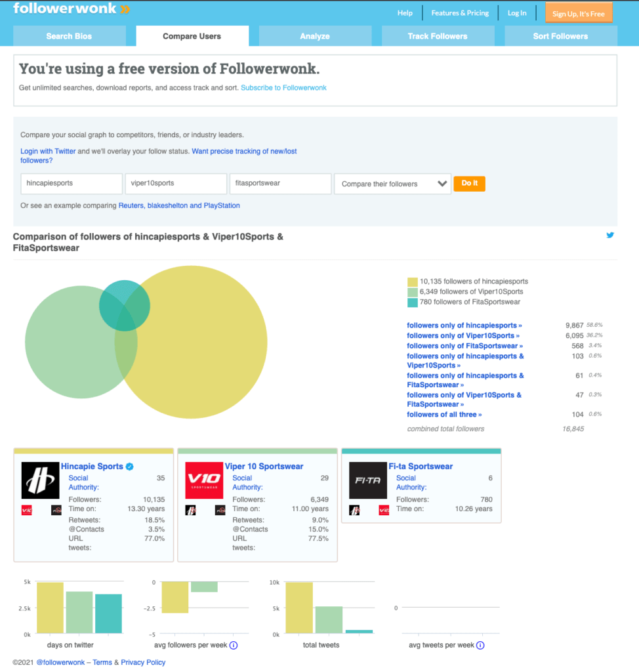The height and width of the screenshot is (672, 639).
Task: Focus the hincapiesports username field
Action: 72,184
